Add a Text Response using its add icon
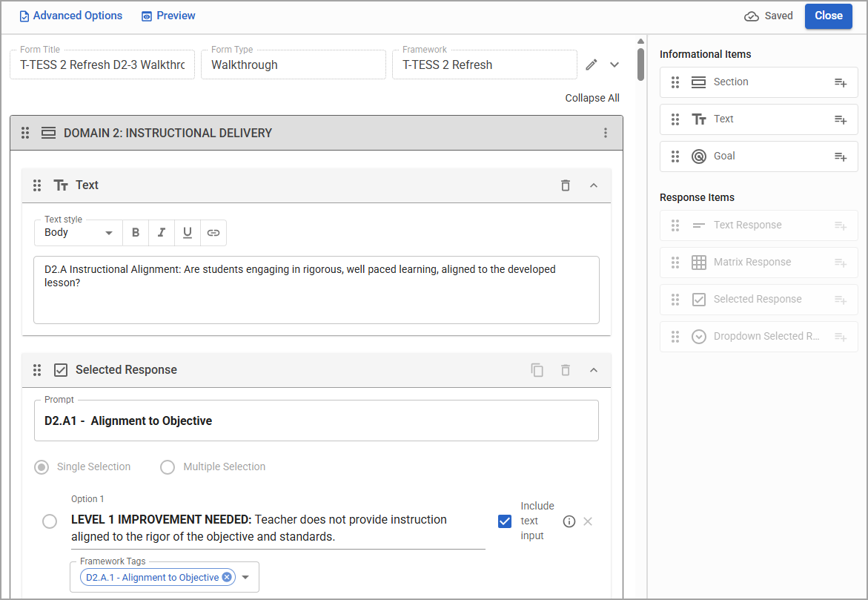The image size is (868, 600). click(x=841, y=225)
